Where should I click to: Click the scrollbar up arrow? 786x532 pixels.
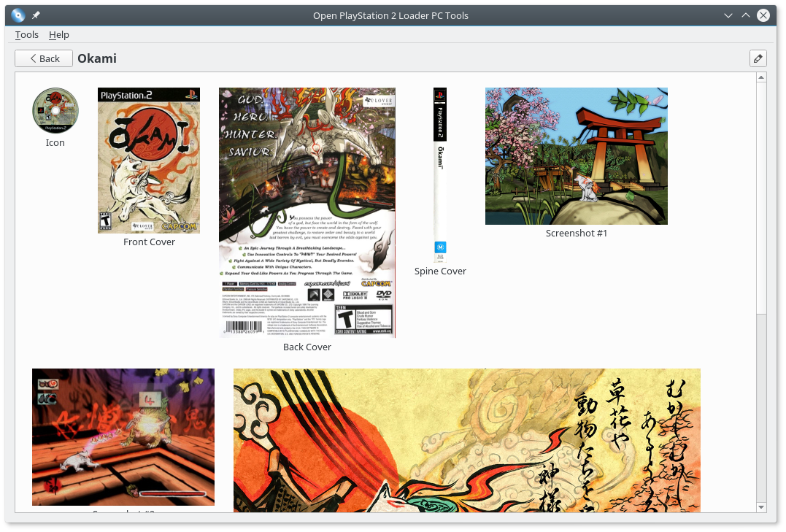(x=761, y=77)
